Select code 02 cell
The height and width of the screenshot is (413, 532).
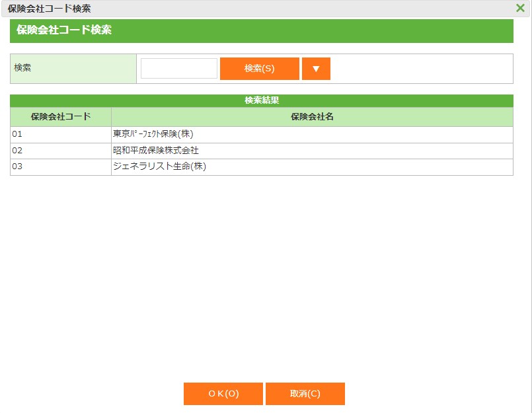click(61, 151)
